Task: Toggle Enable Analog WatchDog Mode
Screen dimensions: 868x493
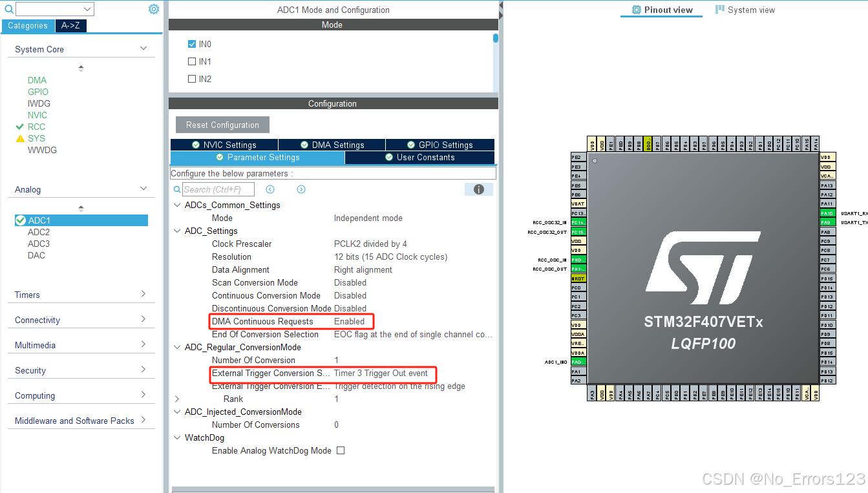Action: point(341,450)
